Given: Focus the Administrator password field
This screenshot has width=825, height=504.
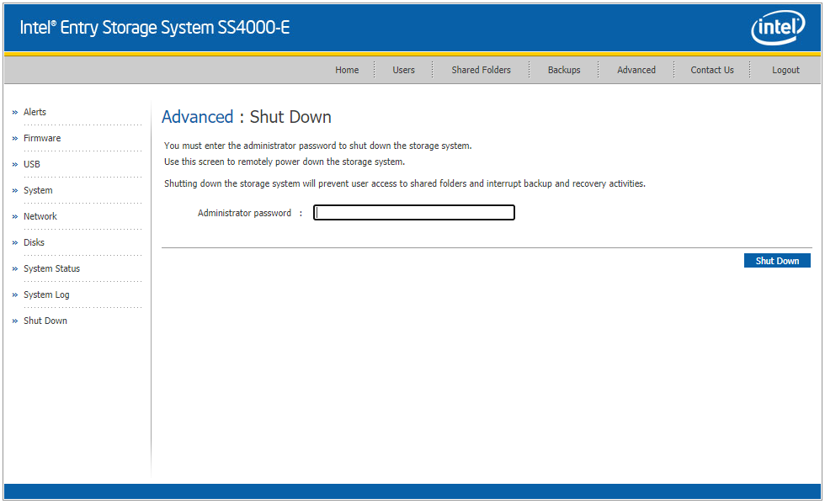Looking at the screenshot, I should (414, 213).
